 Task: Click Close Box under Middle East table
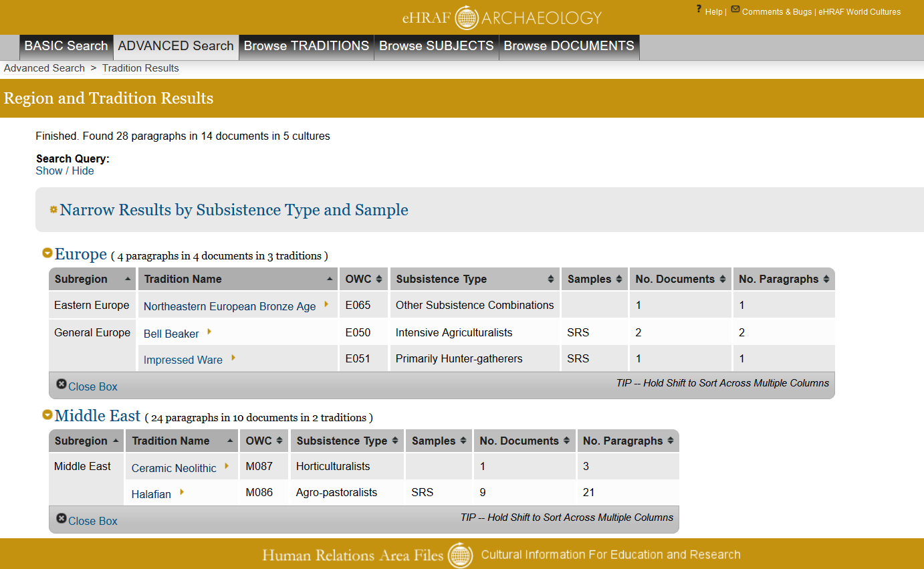pos(93,521)
